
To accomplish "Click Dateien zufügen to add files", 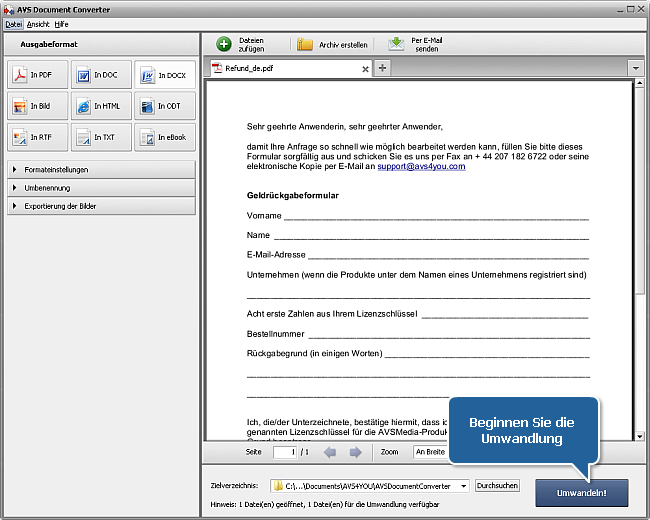I will (241, 44).
